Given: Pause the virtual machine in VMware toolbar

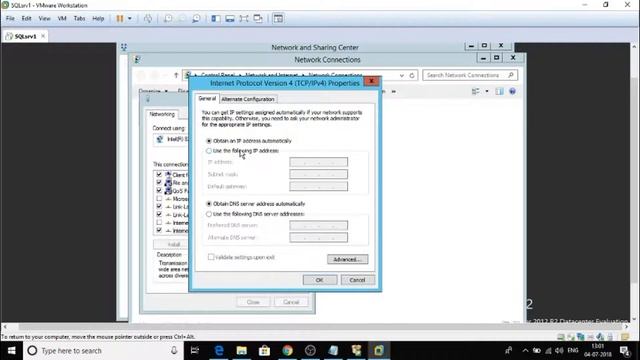Looking at the screenshot, I should coord(120,18).
